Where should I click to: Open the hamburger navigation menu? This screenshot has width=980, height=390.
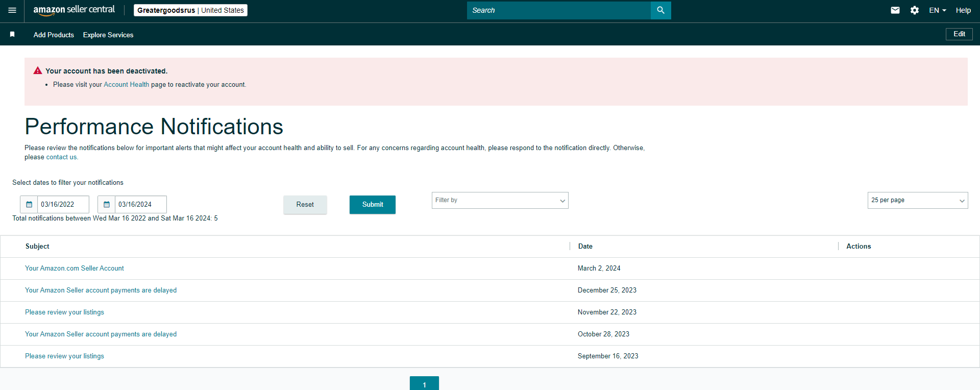point(12,10)
